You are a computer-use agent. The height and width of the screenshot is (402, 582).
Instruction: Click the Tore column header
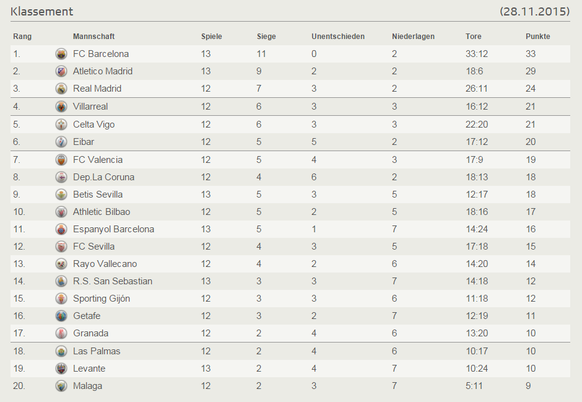click(x=473, y=36)
